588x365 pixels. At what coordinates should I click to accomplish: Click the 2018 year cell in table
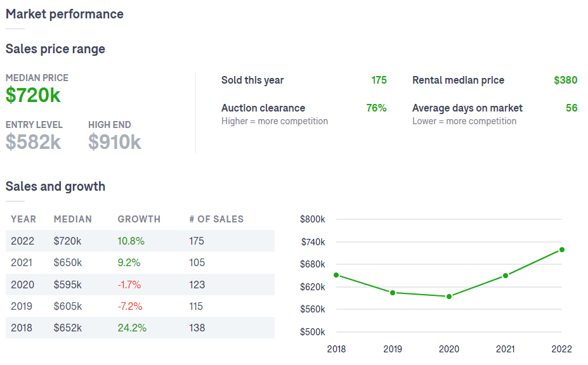click(22, 328)
